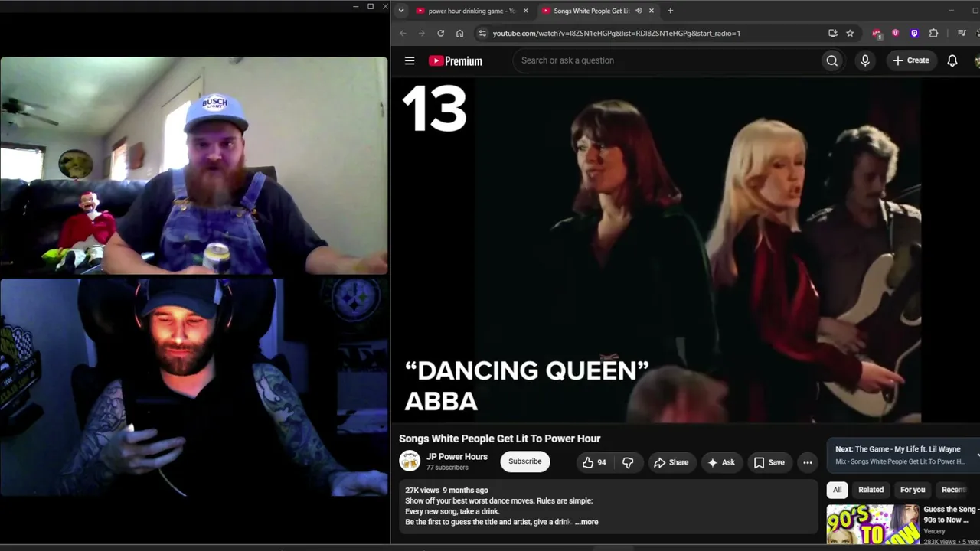The width and height of the screenshot is (980, 551).
Task: Install app icon in address bar
Action: pos(833,34)
